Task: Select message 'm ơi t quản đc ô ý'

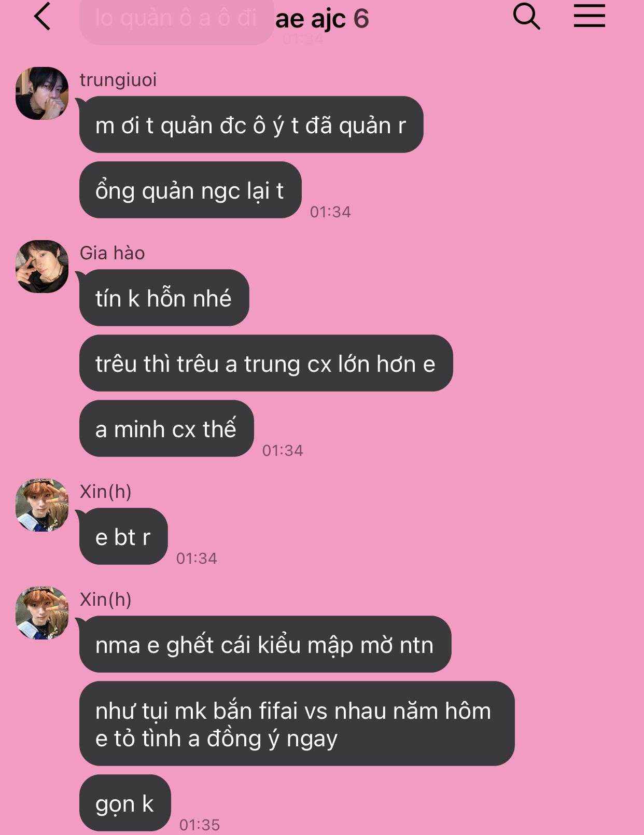Action: click(x=251, y=124)
